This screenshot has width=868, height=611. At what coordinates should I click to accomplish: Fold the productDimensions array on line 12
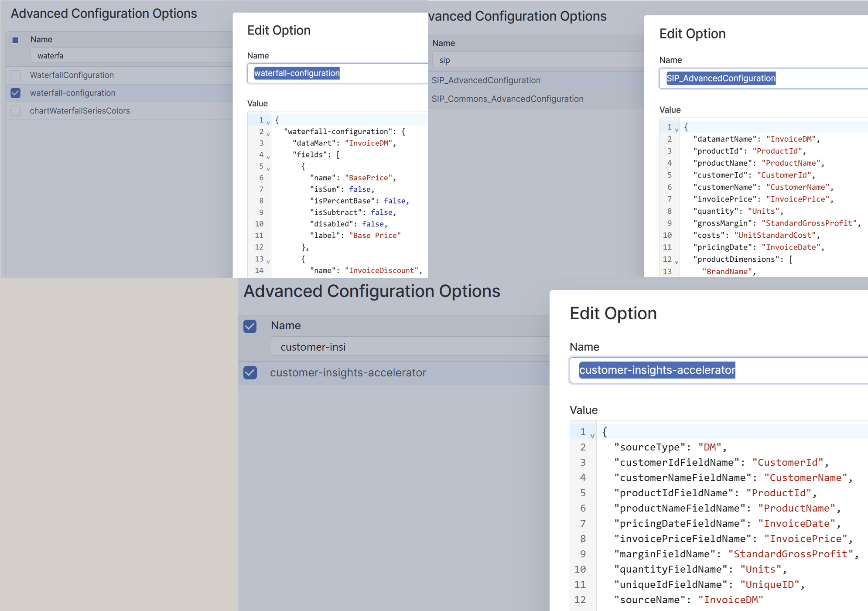click(677, 262)
